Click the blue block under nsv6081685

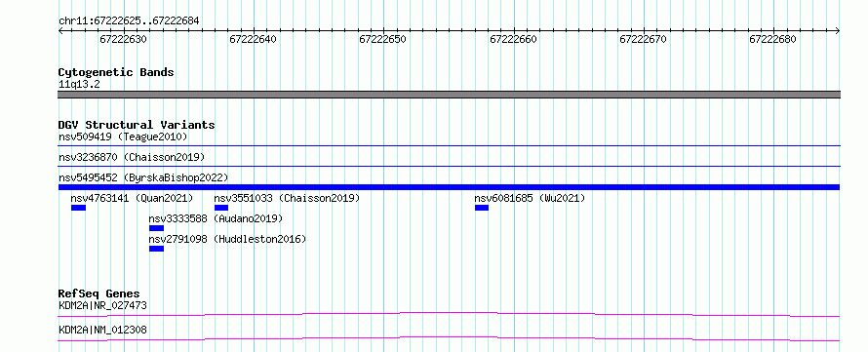point(482,208)
